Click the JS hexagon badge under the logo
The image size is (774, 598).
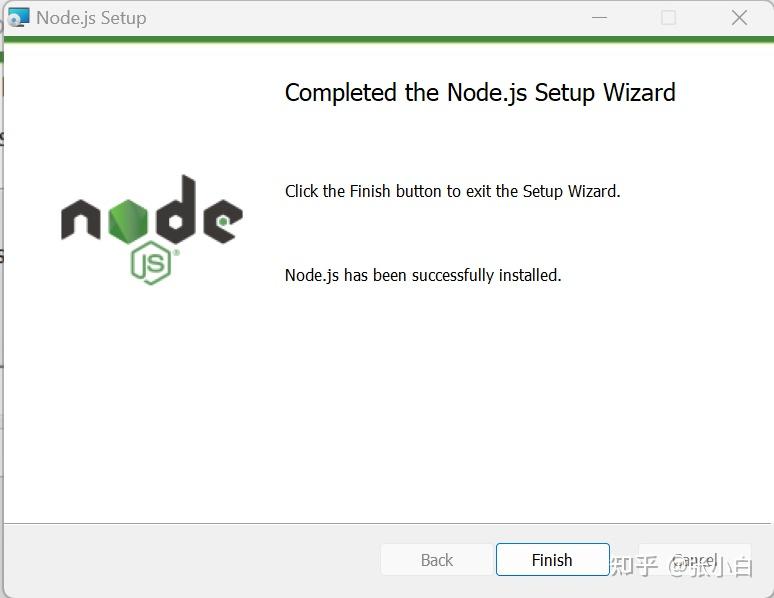[x=151, y=263]
